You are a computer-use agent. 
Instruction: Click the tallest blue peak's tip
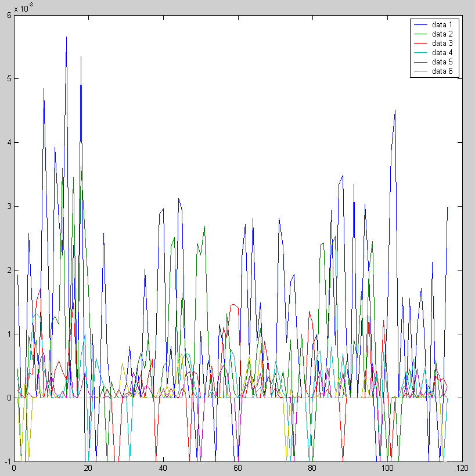pos(66,37)
